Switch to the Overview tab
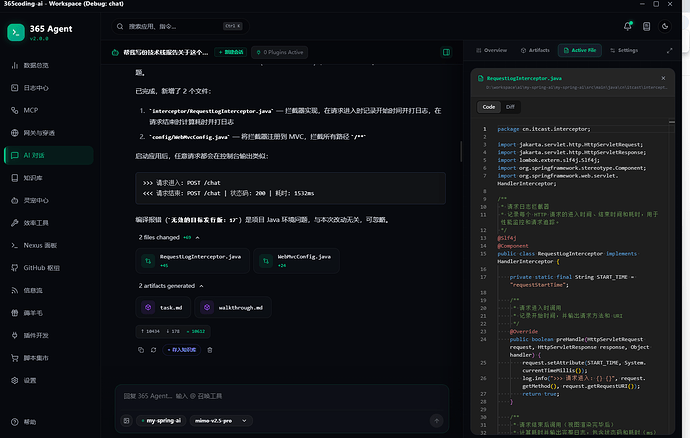The width and height of the screenshot is (690, 438). pyautogui.click(x=492, y=50)
